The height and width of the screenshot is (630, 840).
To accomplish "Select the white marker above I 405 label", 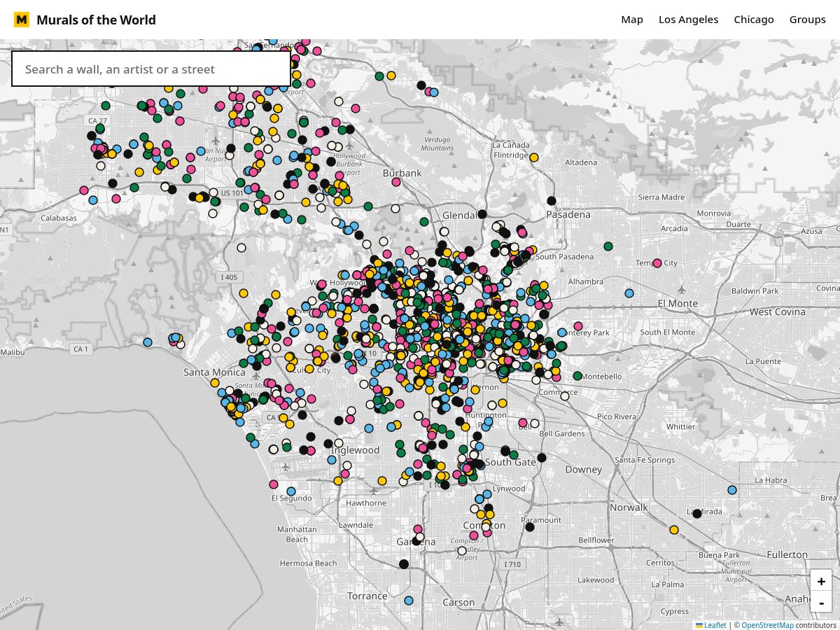I will pos(241,248).
